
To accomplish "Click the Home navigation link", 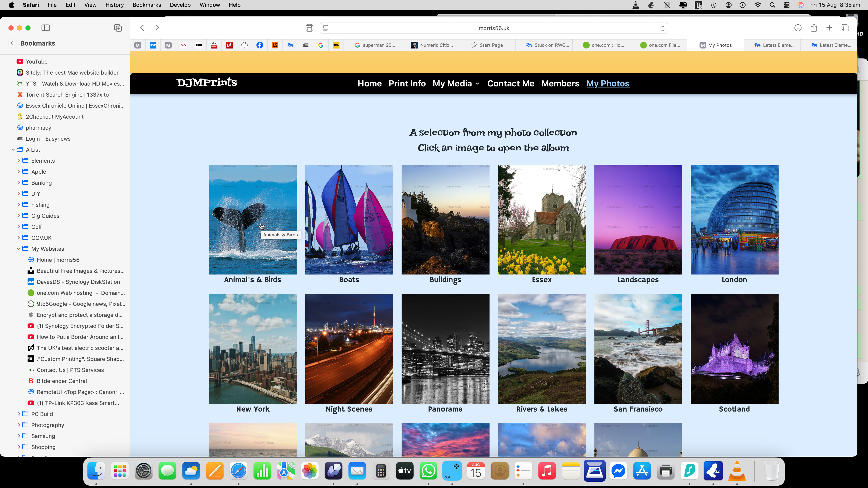I will coord(370,83).
